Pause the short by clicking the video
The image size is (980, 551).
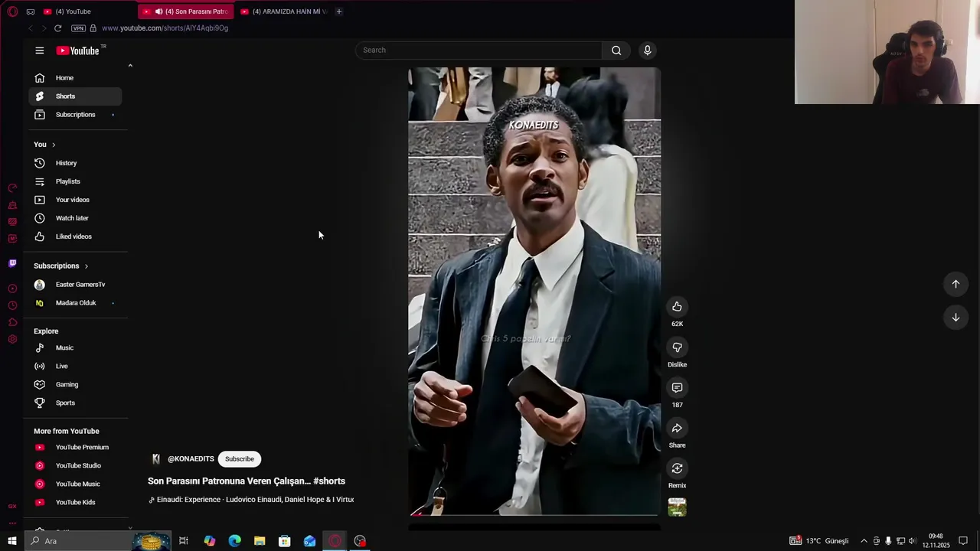pyautogui.click(x=534, y=291)
